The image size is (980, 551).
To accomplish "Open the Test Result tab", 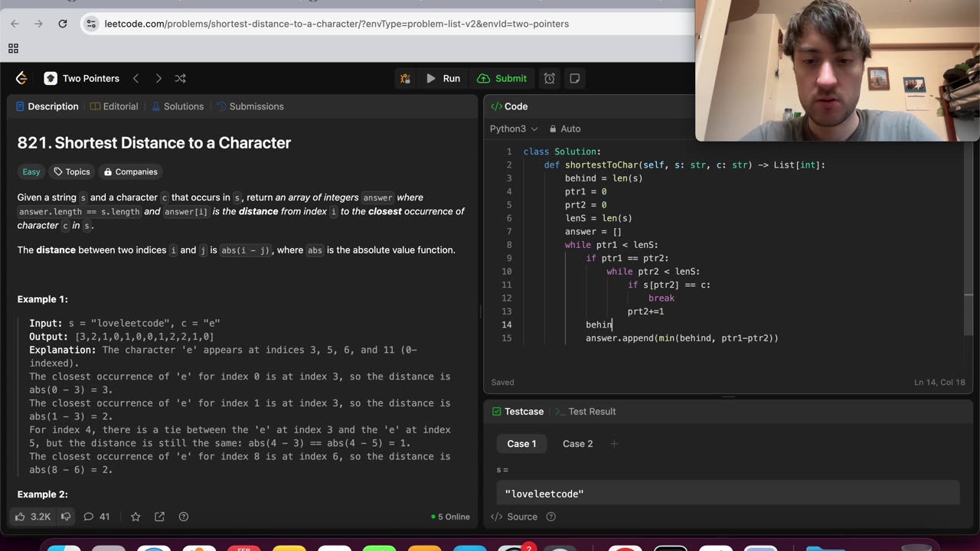I will pyautogui.click(x=585, y=412).
